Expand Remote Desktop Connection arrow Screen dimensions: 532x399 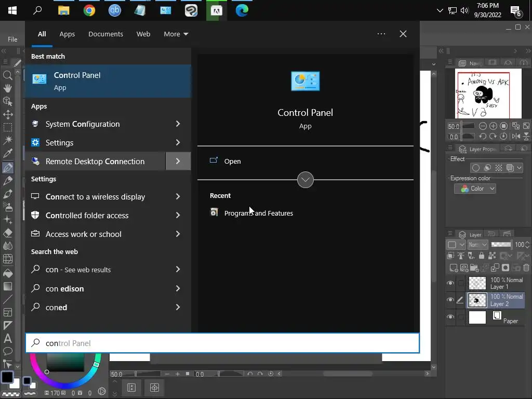point(178,161)
